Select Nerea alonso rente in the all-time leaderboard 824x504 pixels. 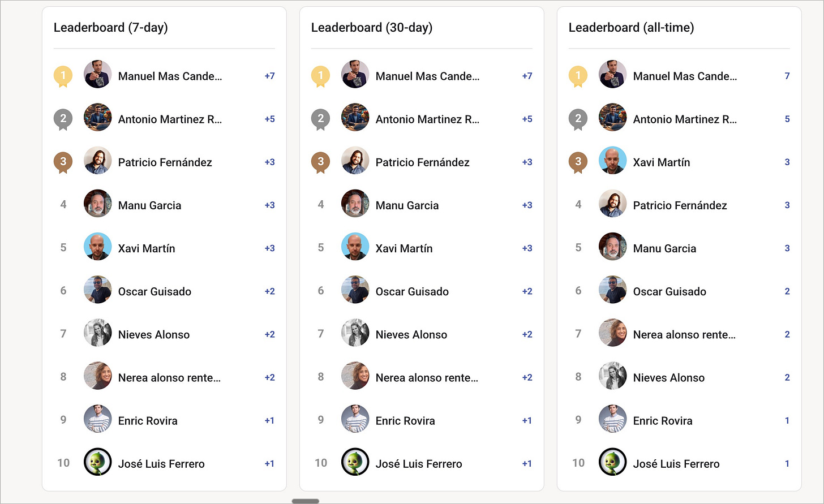pos(684,334)
